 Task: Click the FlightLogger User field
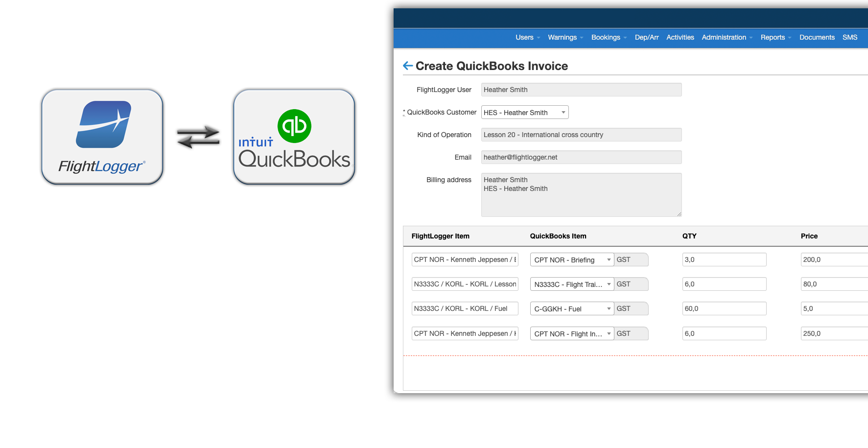[582, 90]
